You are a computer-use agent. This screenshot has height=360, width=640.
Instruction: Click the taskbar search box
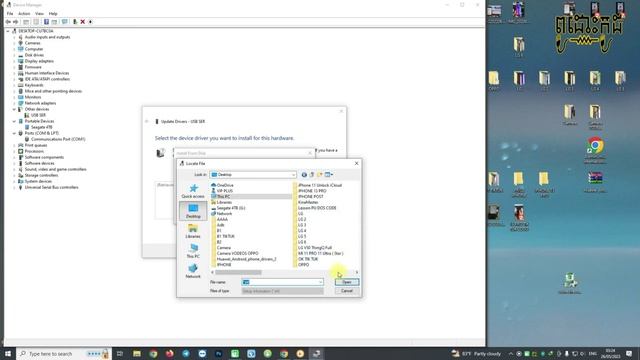tap(63, 353)
